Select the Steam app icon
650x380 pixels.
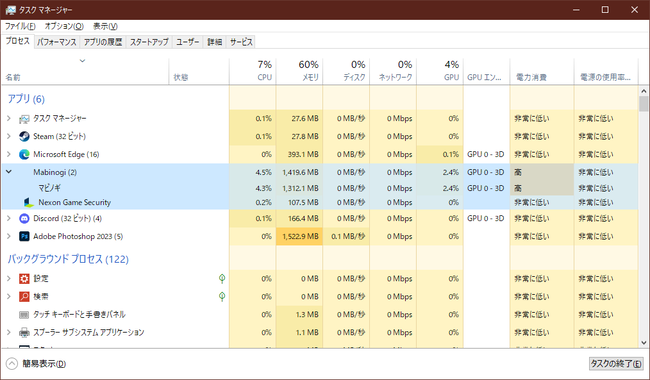click(x=24, y=136)
